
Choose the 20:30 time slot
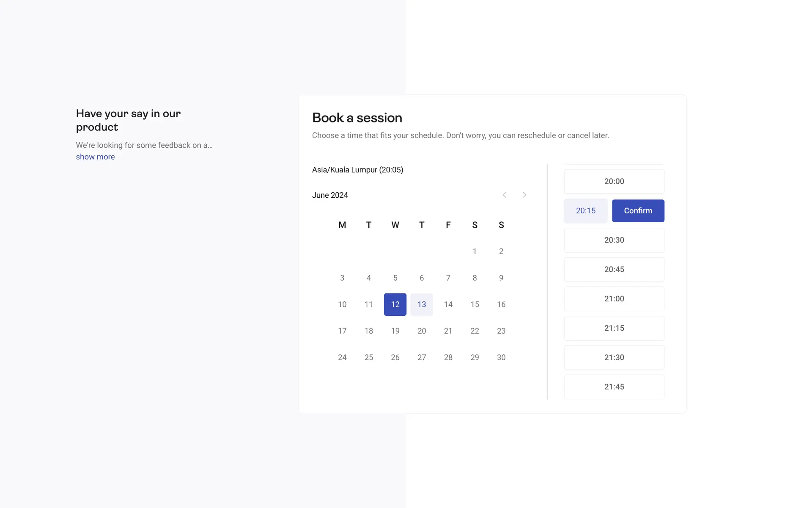(x=614, y=240)
